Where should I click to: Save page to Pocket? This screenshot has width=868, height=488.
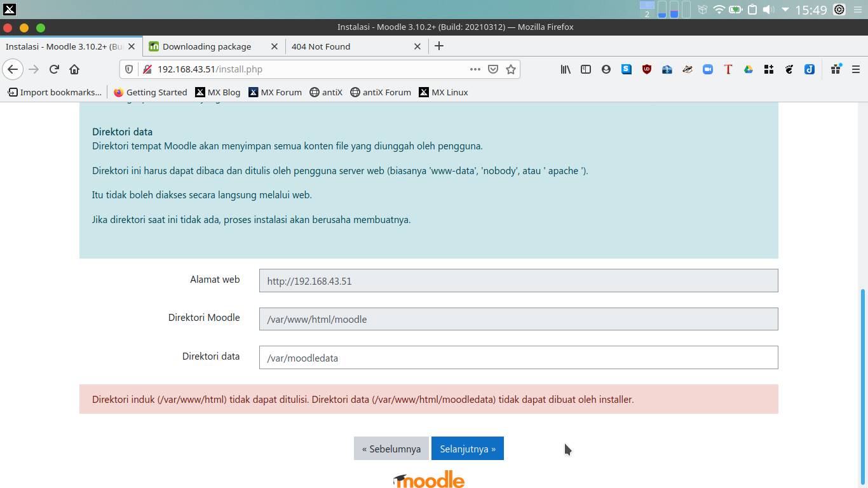pos(492,69)
